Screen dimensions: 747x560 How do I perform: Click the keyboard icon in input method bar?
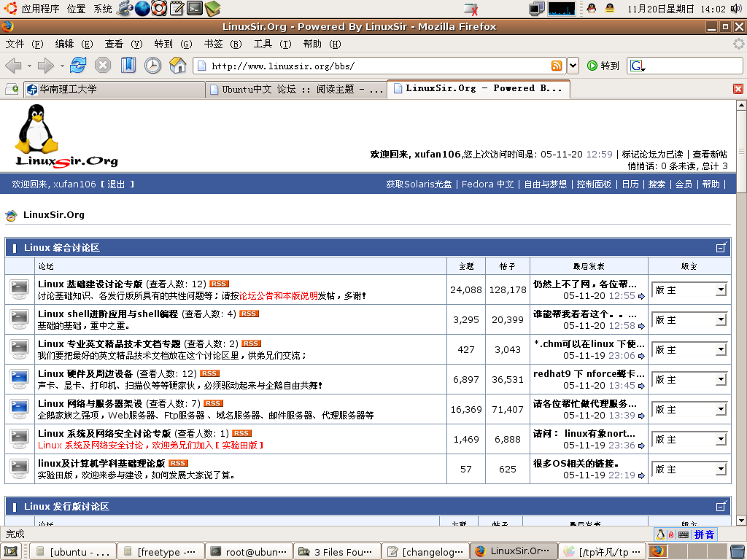683,534
